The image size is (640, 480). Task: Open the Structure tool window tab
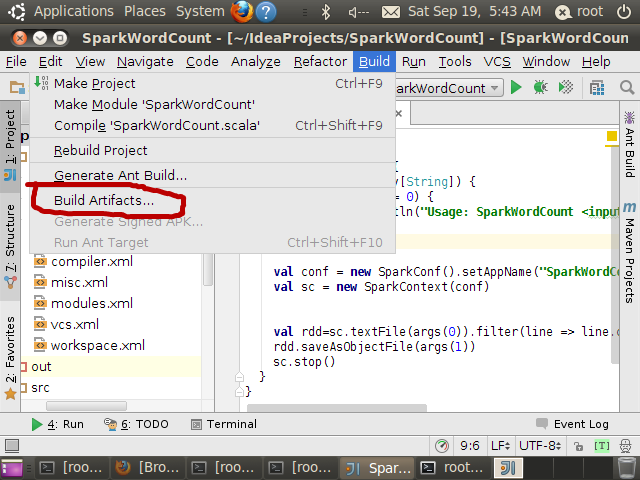click(x=10, y=247)
